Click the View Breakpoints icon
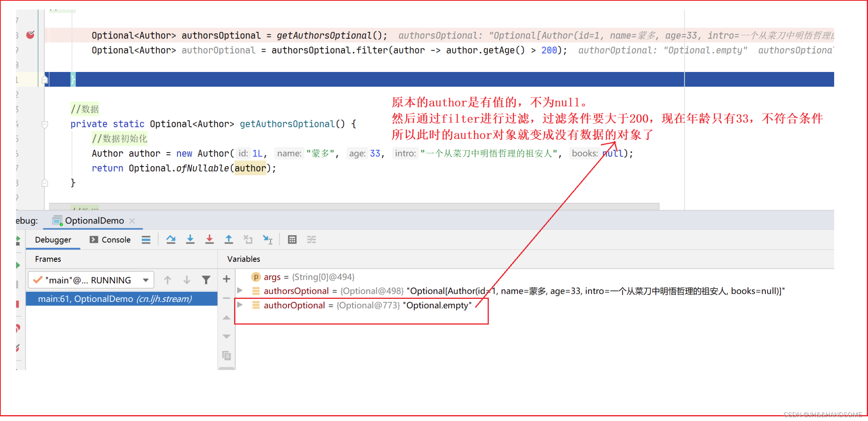 pos(18,328)
